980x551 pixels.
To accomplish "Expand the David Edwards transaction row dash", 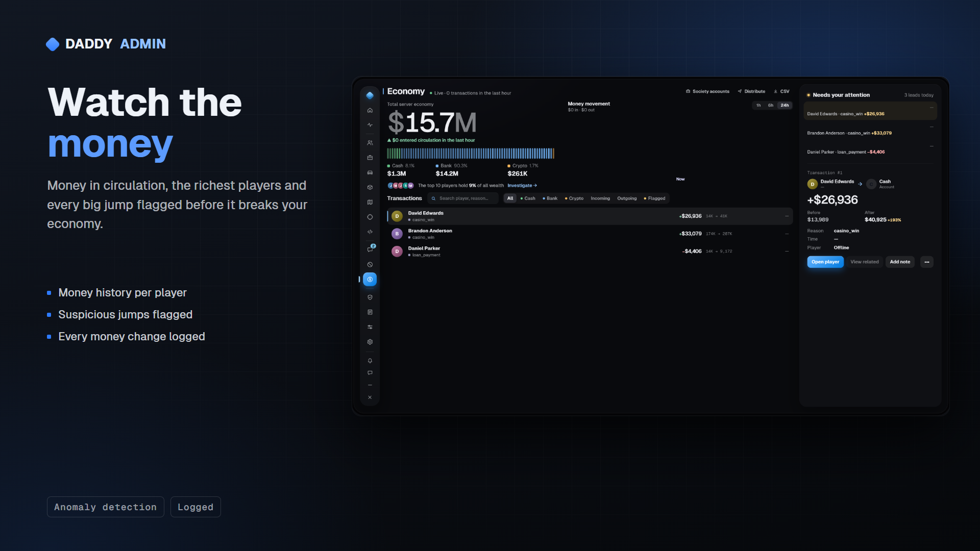I will (787, 216).
